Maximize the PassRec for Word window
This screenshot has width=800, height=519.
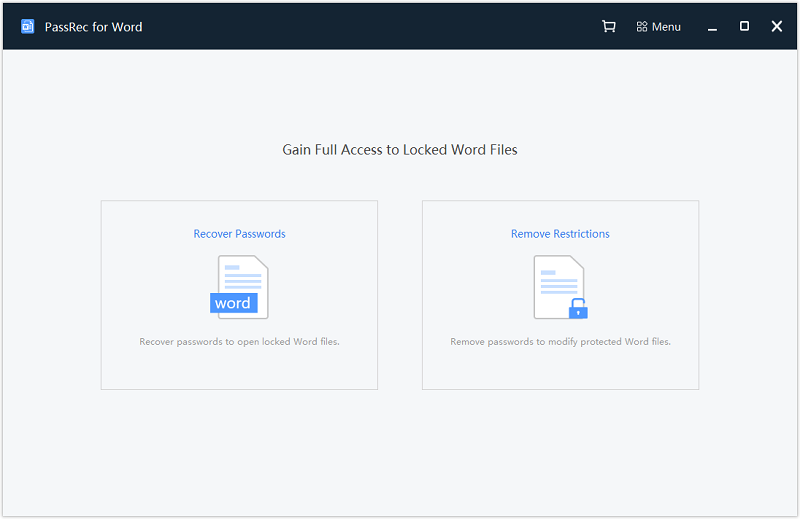pyautogui.click(x=744, y=26)
